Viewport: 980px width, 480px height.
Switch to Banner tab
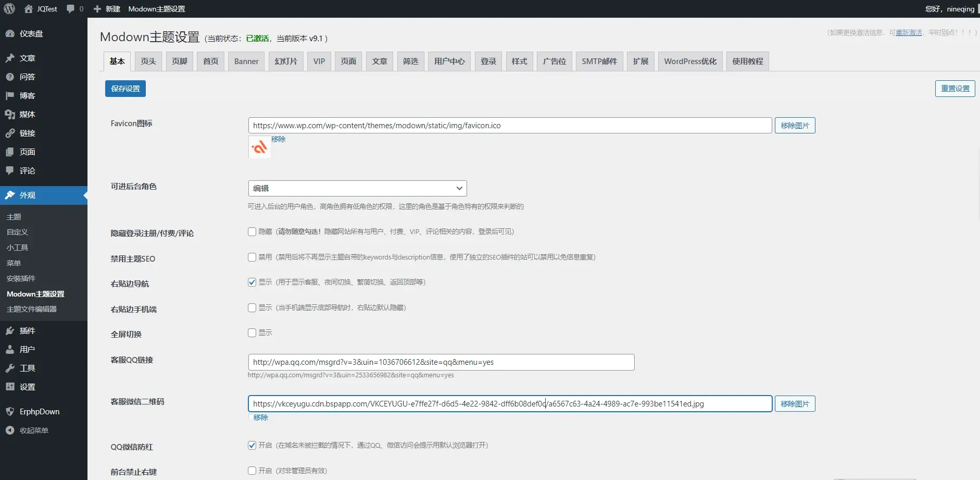point(246,61)
